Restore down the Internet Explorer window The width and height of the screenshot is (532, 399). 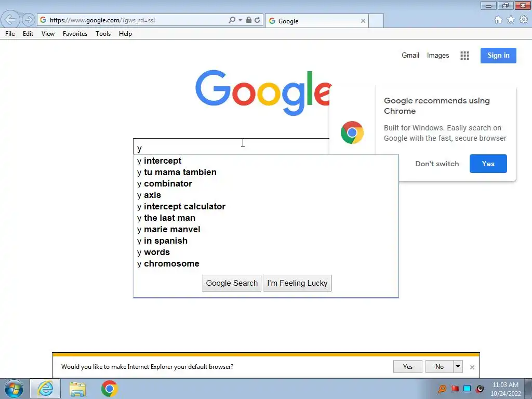pyautogui.click(x=506, y=5)
